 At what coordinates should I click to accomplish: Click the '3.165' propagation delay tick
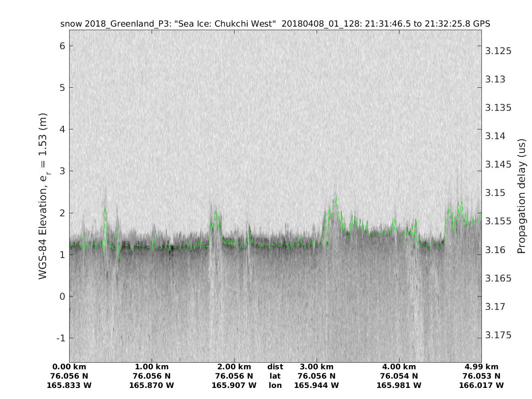pyautogui.click(x=499, y=278)
